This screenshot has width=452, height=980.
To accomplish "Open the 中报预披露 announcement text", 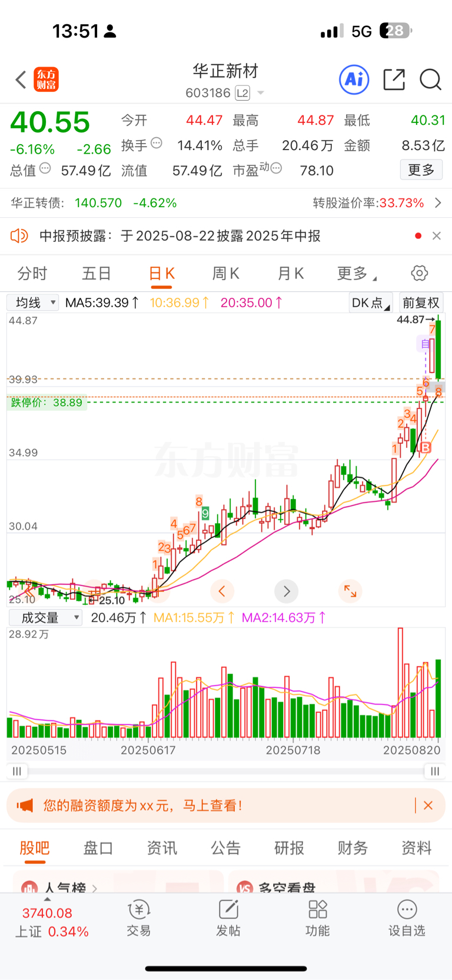I will [180, 236].
